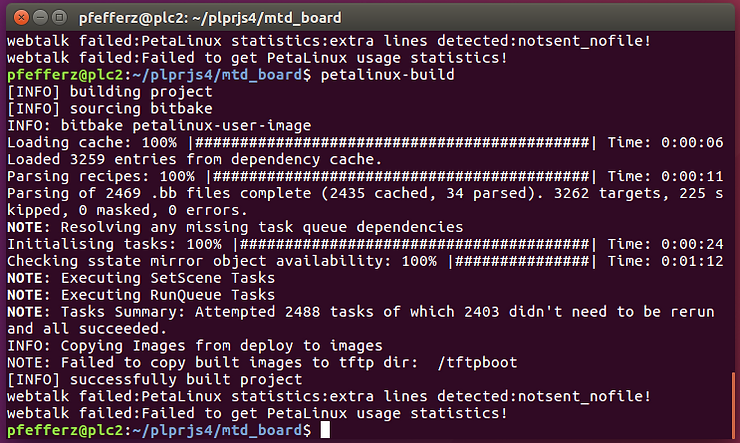Click the top 'notsent_nofile!' webtalk line
This screenshot has width=740, height=443.
pyautogui.click(x=329, y=41)
